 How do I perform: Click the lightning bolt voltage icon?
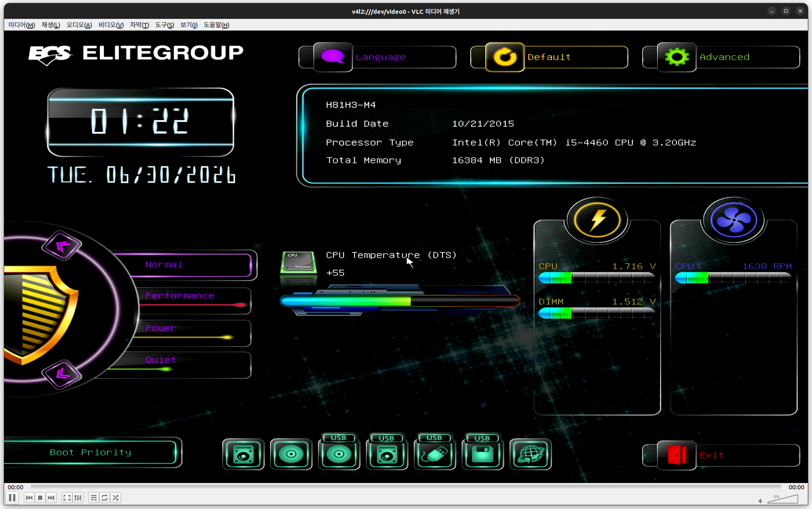[x=597, y=220]
